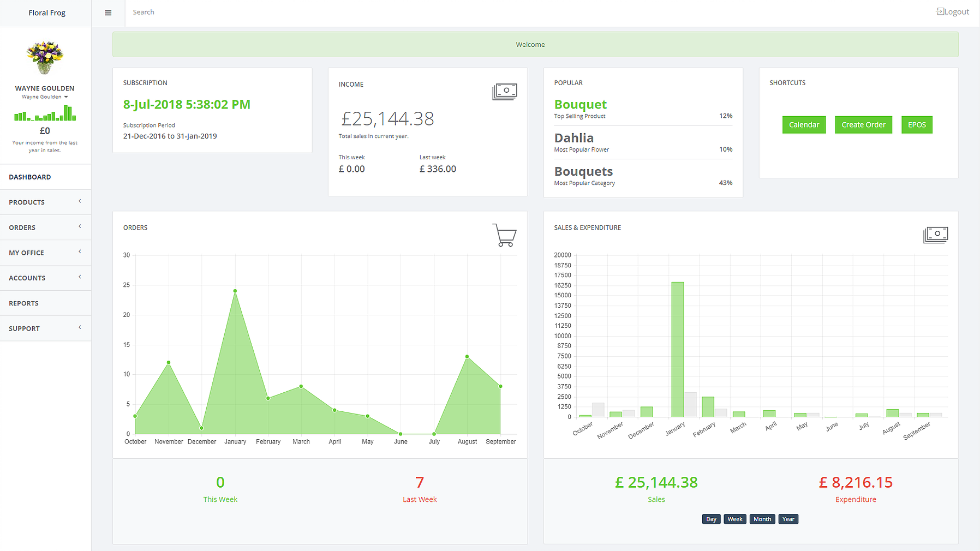
Task: Switch expenditure chart to Day view
Action: tap(710, 519)
